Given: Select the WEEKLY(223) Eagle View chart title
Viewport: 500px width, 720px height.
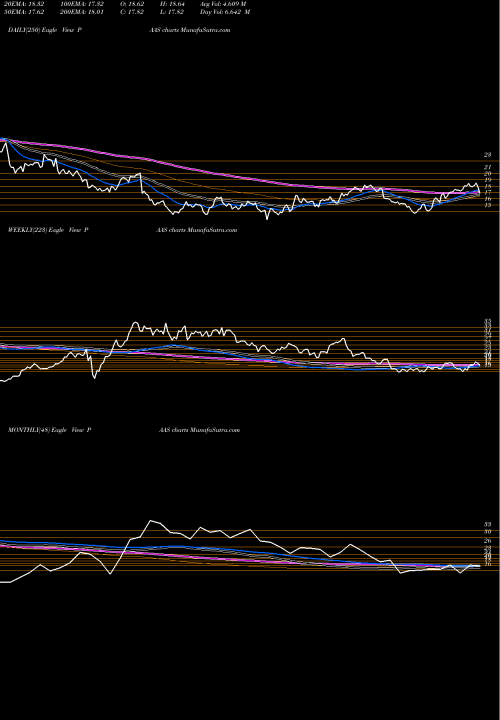Looking at the screenshot, I should [48, 230].
